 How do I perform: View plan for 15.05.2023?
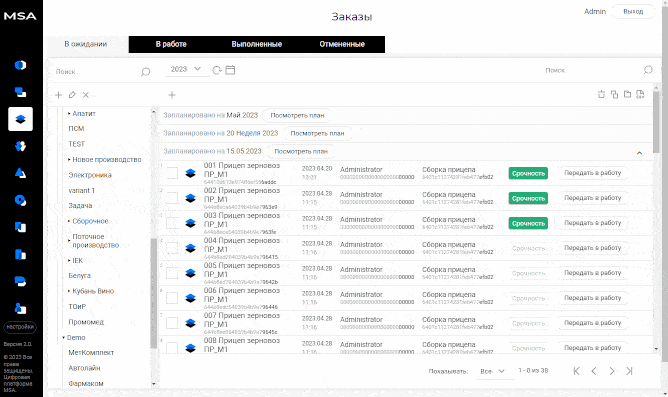tap(301, 151)
